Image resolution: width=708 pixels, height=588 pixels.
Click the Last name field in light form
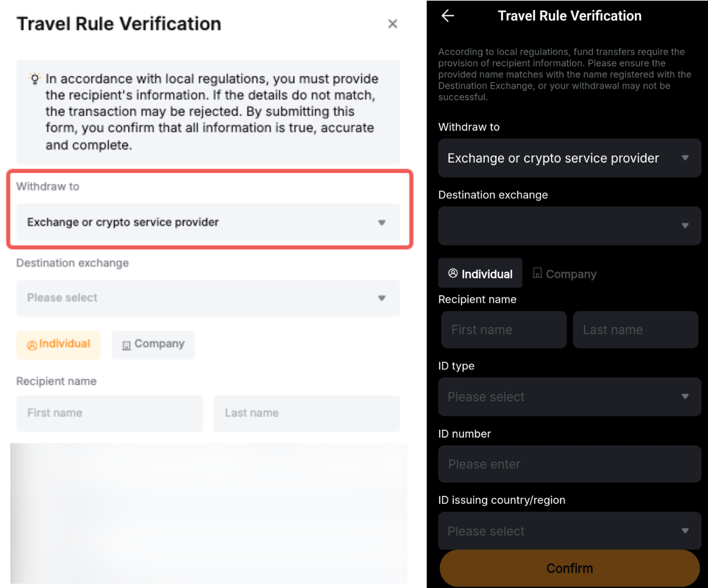pos(306,413)
